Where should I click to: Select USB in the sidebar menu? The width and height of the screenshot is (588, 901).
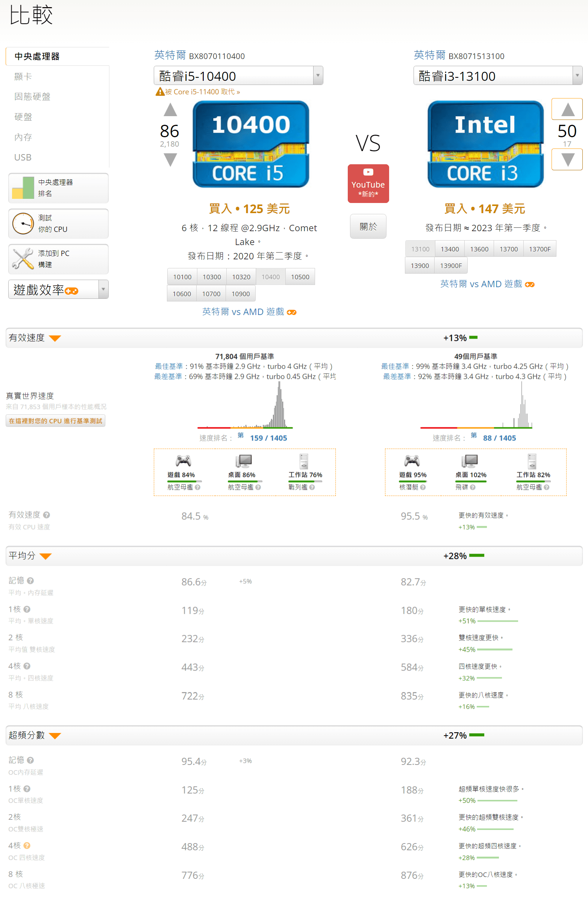click(23, 157)
